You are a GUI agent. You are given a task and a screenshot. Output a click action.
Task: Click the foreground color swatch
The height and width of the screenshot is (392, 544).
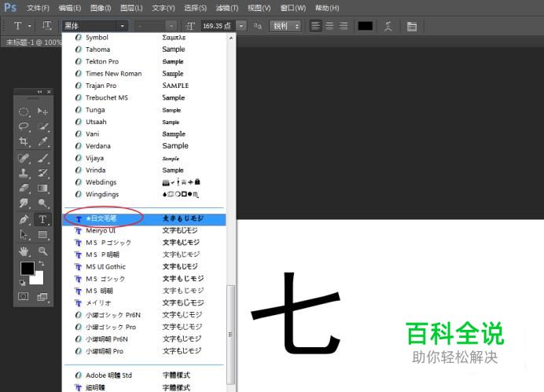pos(28,268)
